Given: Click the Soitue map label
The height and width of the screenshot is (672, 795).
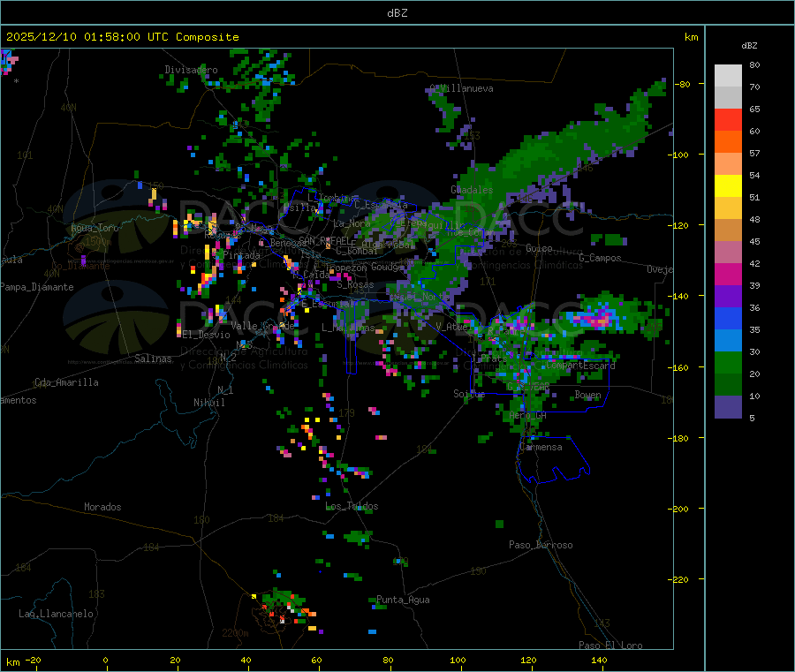Looking at the screenshot, I should coord(469,394).
